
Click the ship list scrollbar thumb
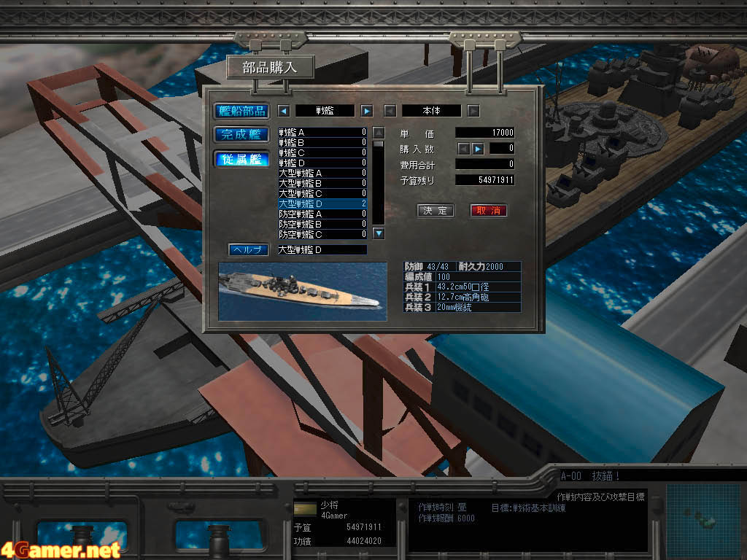pyautogui.click(x=379, y=144)
